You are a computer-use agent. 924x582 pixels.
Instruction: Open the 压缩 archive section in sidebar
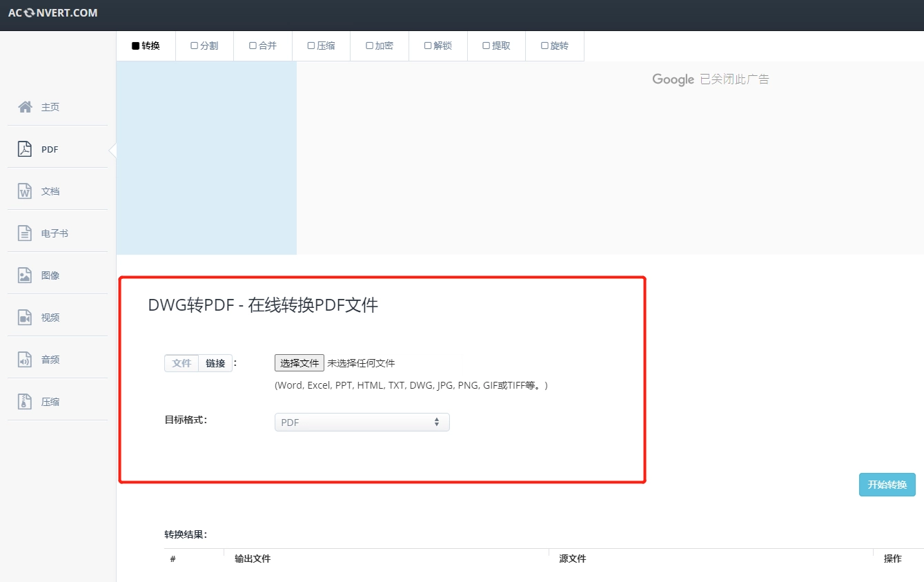pyautogui.click(x=50, y=402)
